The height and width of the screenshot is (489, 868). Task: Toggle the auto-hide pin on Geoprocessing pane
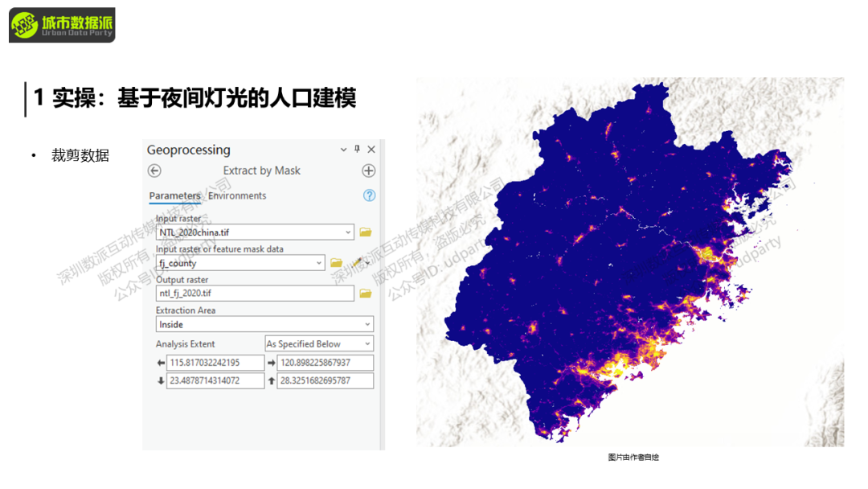click(357, 149)
